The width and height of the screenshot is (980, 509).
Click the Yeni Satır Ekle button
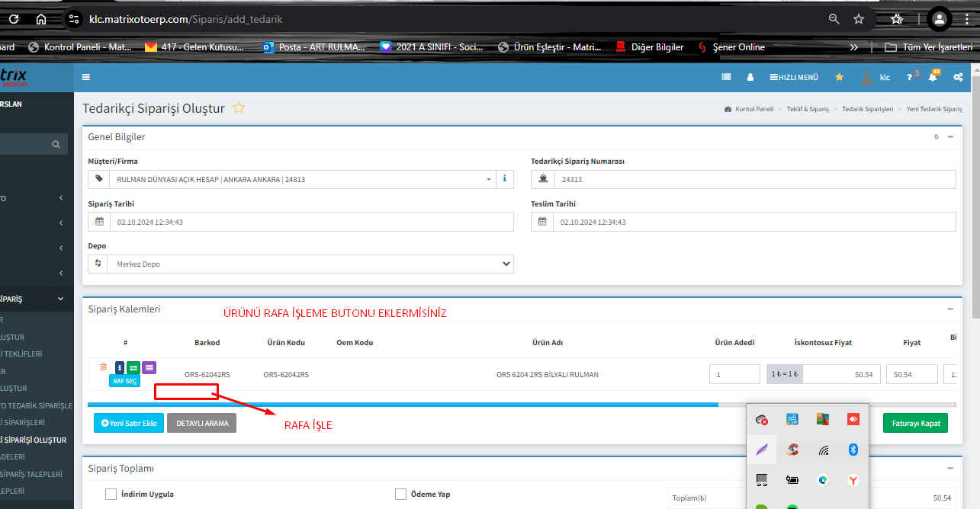tap(129, 423)
